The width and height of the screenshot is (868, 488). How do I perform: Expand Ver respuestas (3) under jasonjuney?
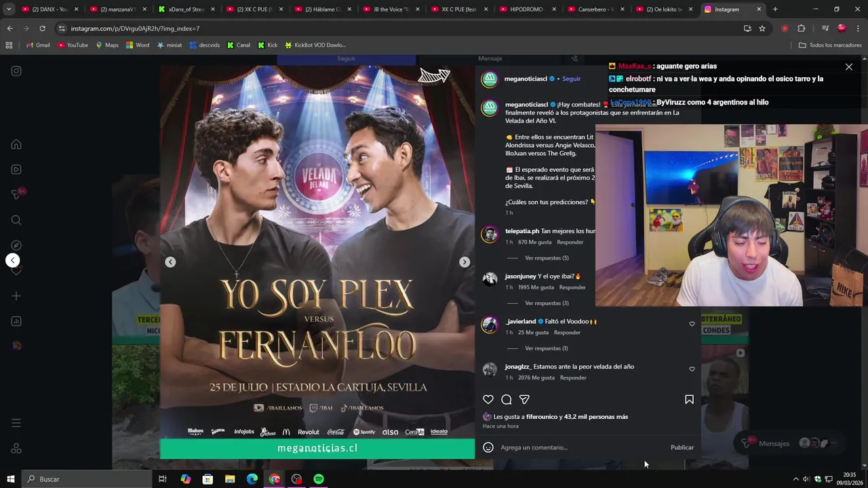point(547,304)
